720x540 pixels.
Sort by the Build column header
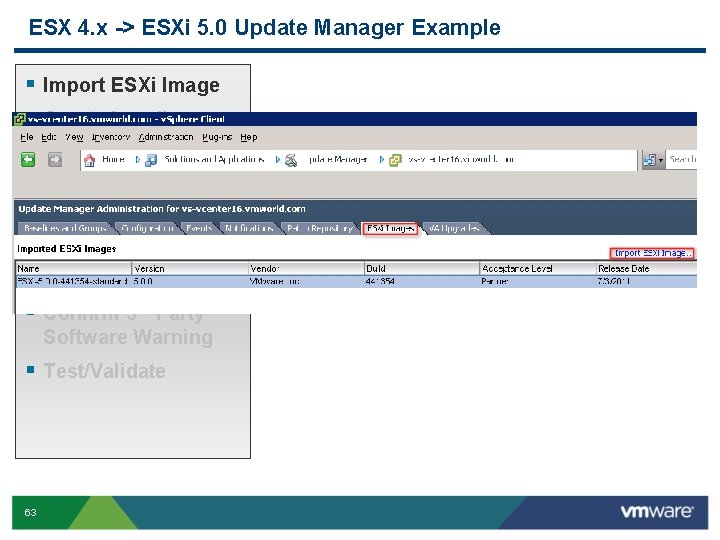click(x=422, y=268)
